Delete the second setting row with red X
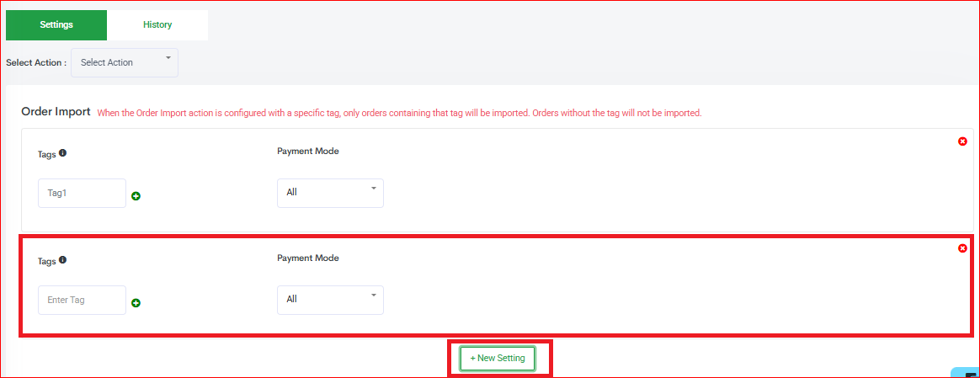Image resolution: width=980 pixels, height=378 pixels. point(962,248)
